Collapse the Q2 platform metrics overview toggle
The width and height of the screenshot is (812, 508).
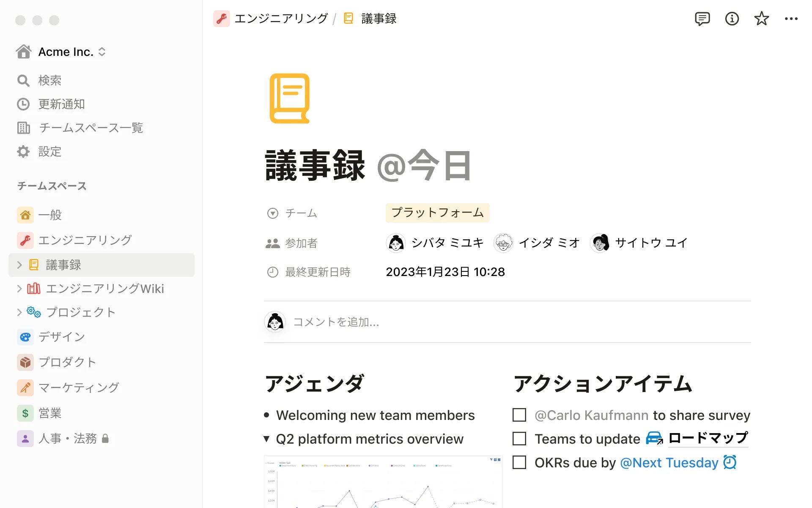[x=266, y=439]
